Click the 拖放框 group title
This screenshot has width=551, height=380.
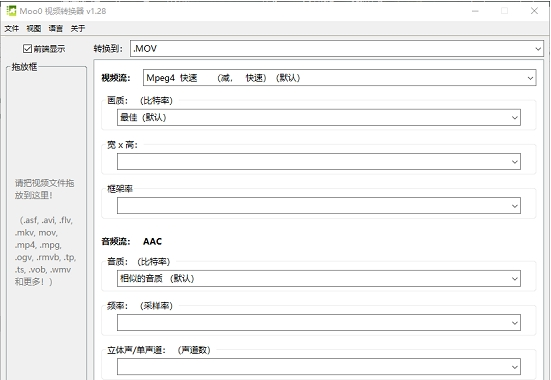tap(24, 67)
